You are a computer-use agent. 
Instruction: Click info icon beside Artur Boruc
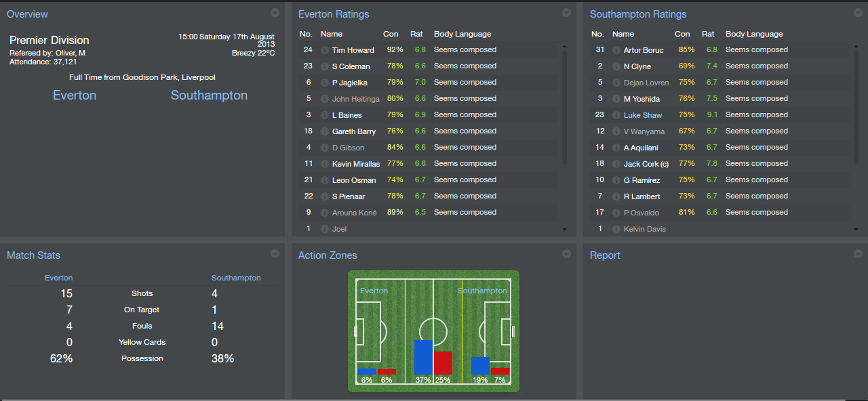coord(616,50)
